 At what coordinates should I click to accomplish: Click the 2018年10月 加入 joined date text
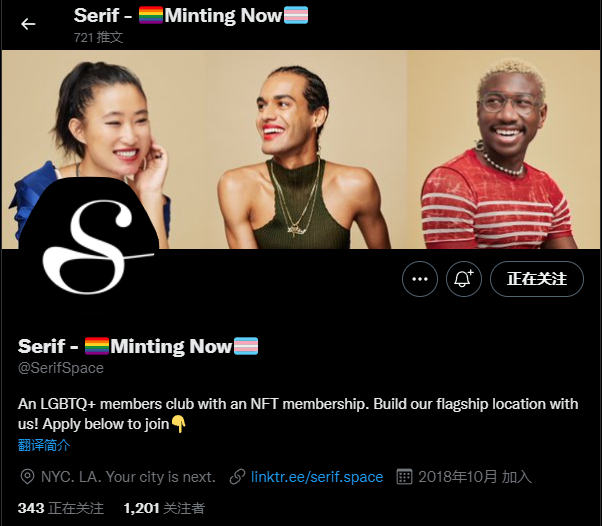coord(475,477)
